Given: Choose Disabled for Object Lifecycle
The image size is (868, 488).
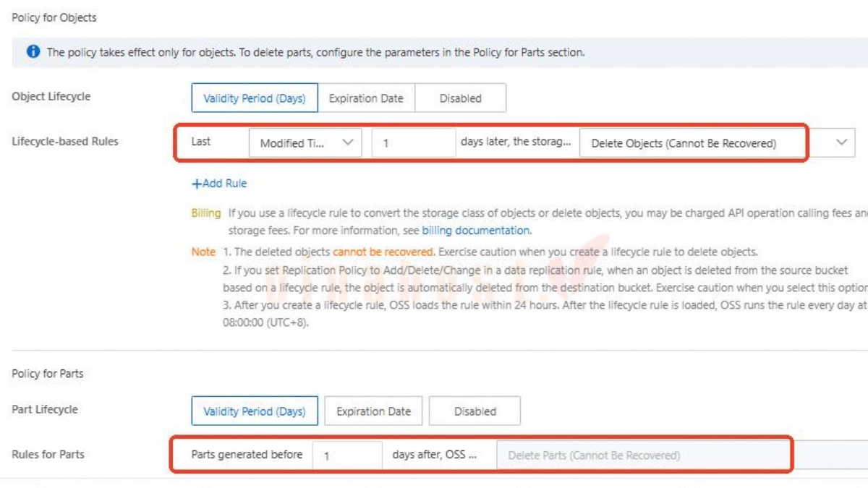Looking at the screenshot, I should (x=460, y=98).
